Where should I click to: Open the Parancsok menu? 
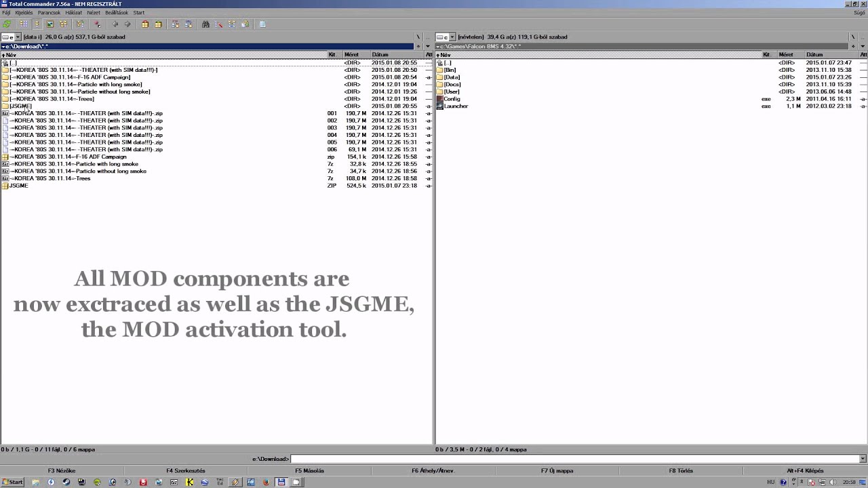(49, 12)
